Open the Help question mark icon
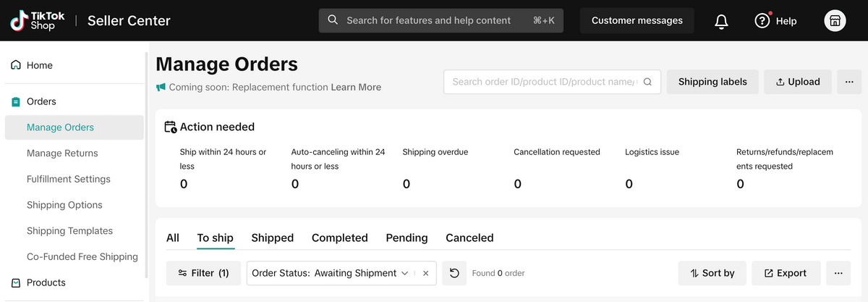This screenshot has height=302, width=868. (x=762, y=21)
